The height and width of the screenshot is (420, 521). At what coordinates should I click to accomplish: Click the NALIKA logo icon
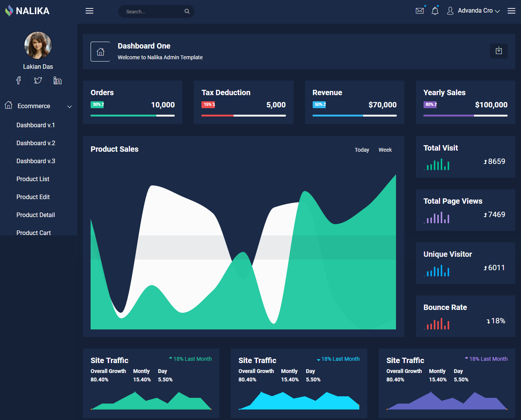point(8,11)
